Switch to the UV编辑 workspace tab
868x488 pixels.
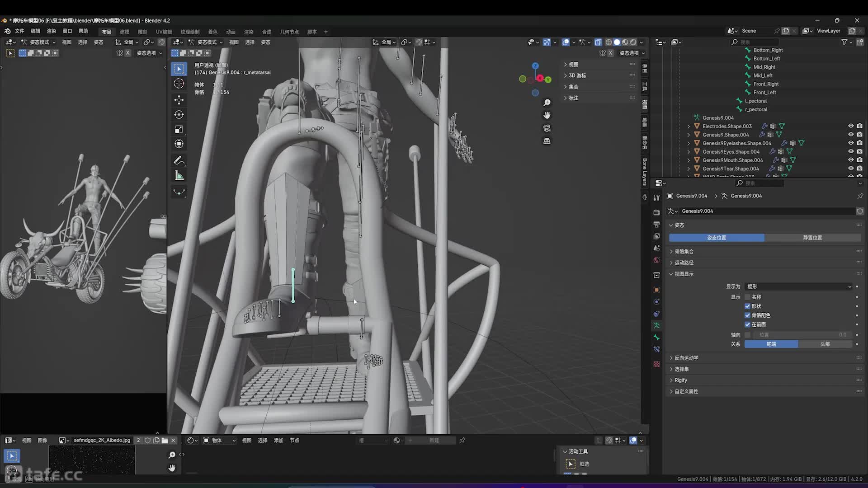tap(164, 32)
